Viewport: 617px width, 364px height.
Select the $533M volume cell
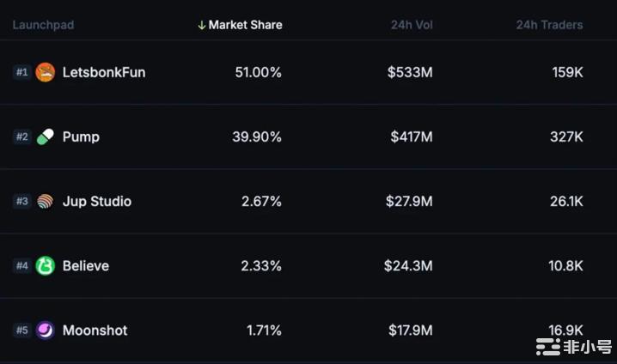(x=410, y=72)
